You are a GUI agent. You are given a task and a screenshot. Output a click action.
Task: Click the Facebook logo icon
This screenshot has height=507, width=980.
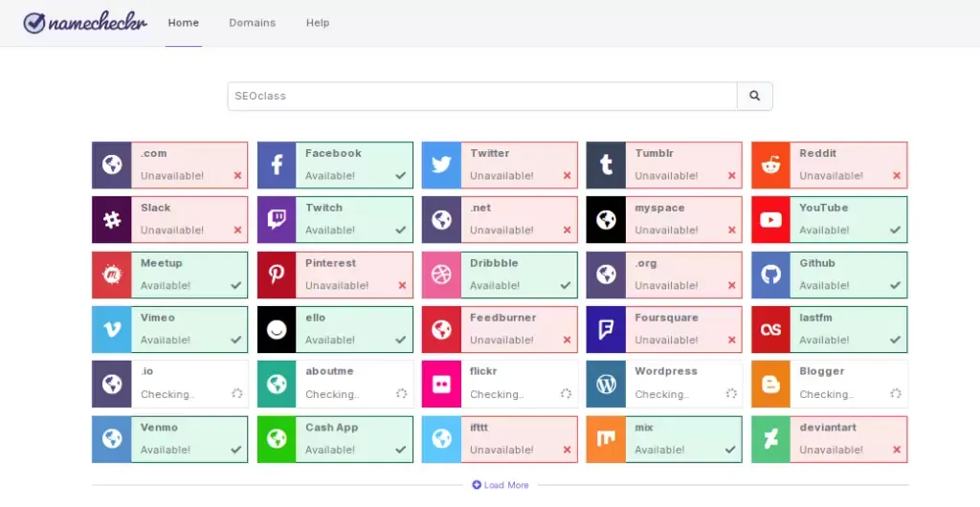tap(277, 165)
